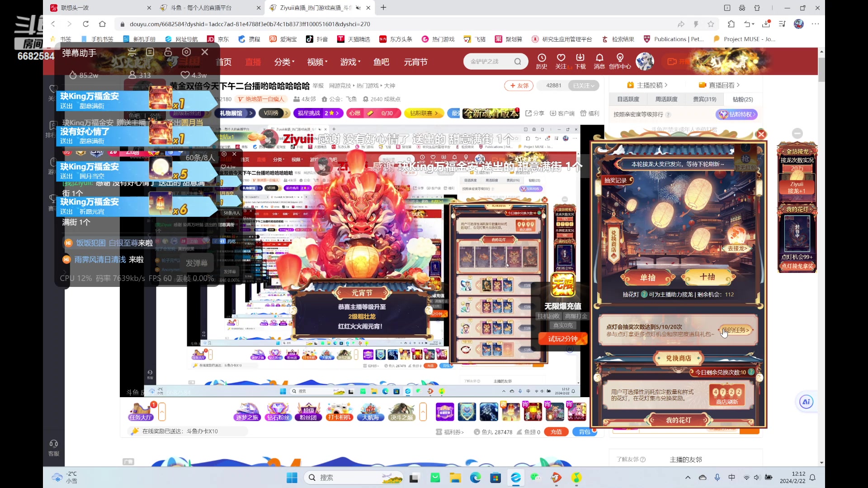Open 元宵节 navigation item
The width and height of the screenshot is (868, 488).
click(x=415, y=62)
